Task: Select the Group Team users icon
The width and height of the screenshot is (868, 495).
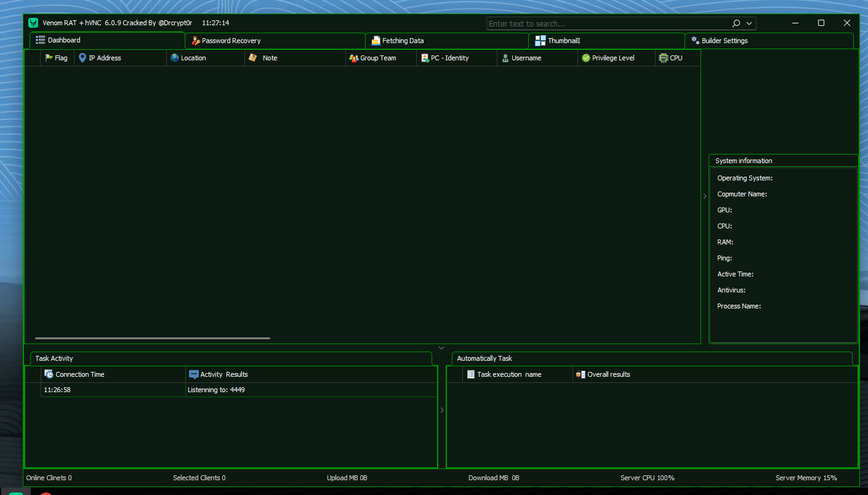Action: [353, 57]
